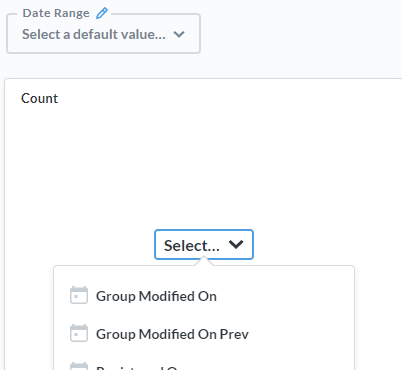
Task: Open the Select... column dropdown
Action: coord(204,245)
